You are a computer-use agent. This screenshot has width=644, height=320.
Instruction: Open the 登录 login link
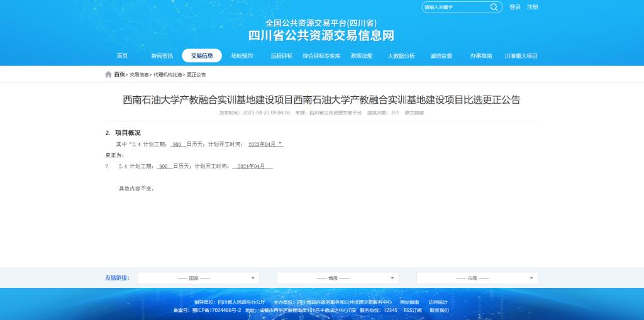(x=514, y=7)
